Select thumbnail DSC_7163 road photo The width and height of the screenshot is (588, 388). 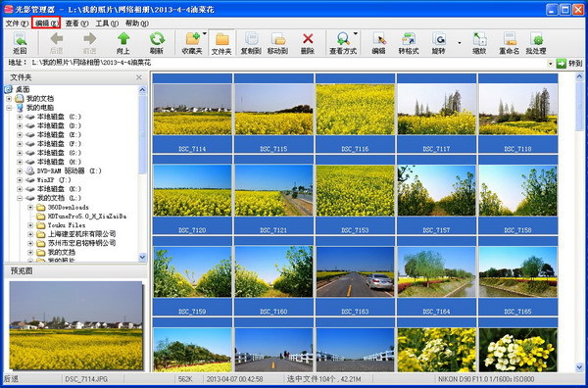point(355,276)
